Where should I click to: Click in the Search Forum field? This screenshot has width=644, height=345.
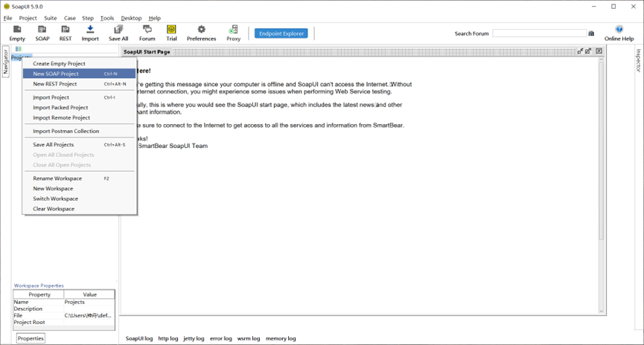coord(539,33)
